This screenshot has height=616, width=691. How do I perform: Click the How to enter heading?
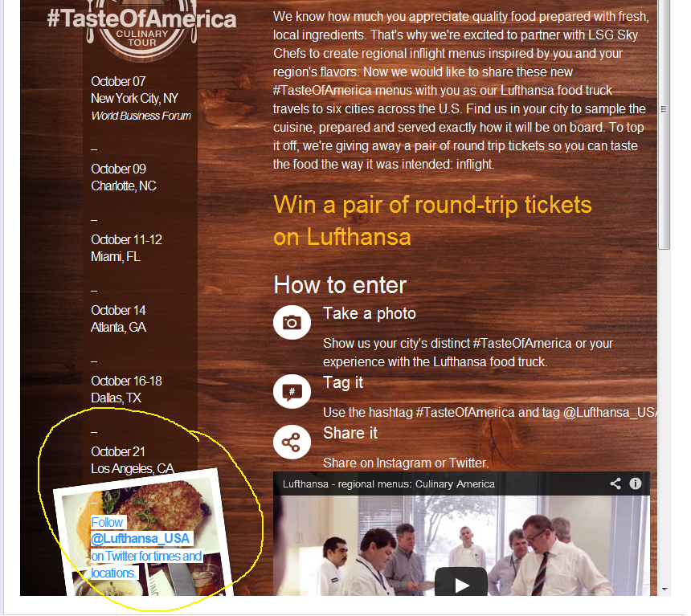[x=340, y=285]
